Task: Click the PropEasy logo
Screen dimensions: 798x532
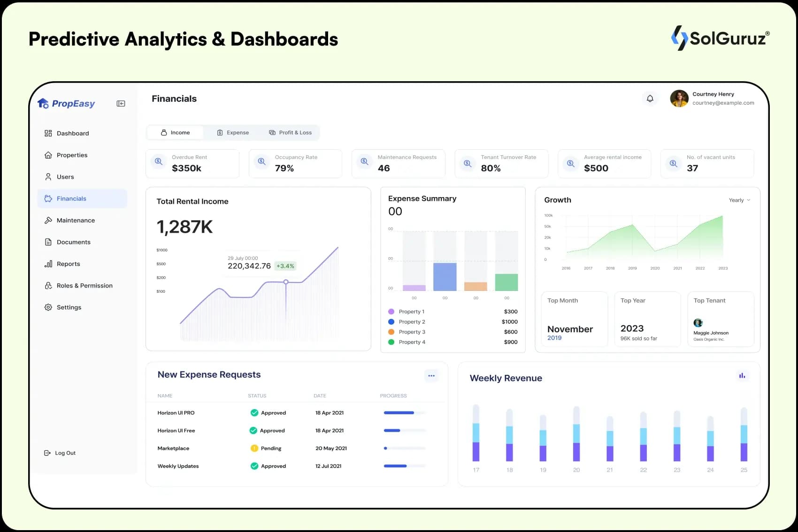Action: point(66,104)
